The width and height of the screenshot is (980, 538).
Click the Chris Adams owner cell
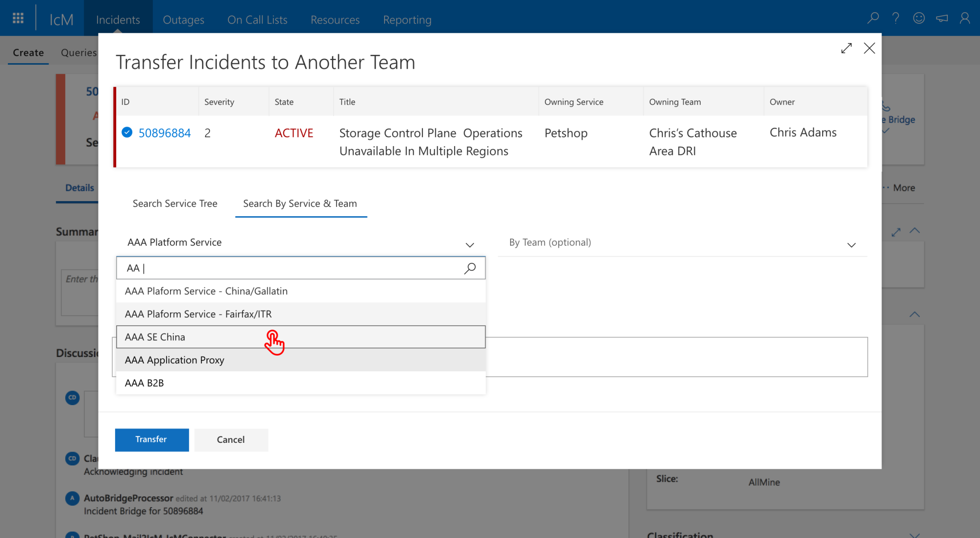point(803,132)
